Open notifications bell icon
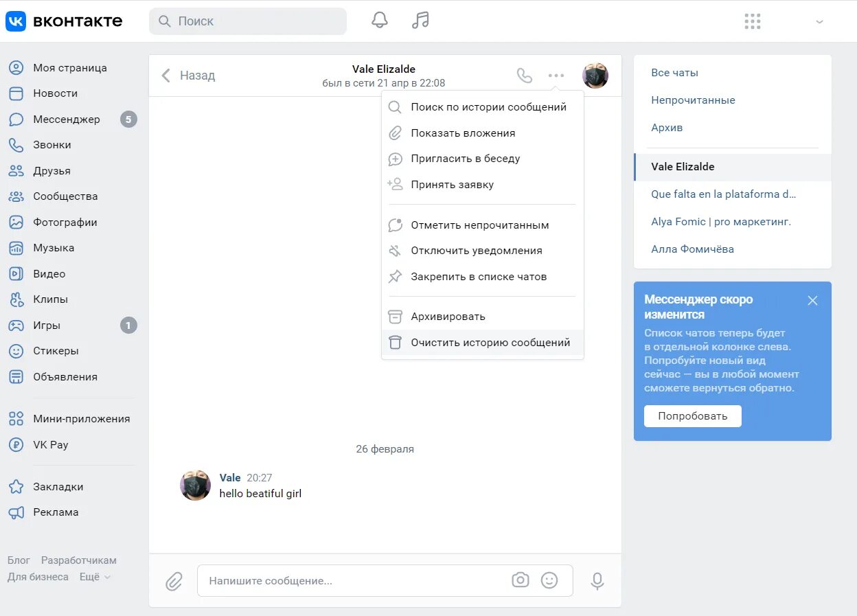Image resolution: width=857 pixels, height=616 pixels. coord(380,21)
